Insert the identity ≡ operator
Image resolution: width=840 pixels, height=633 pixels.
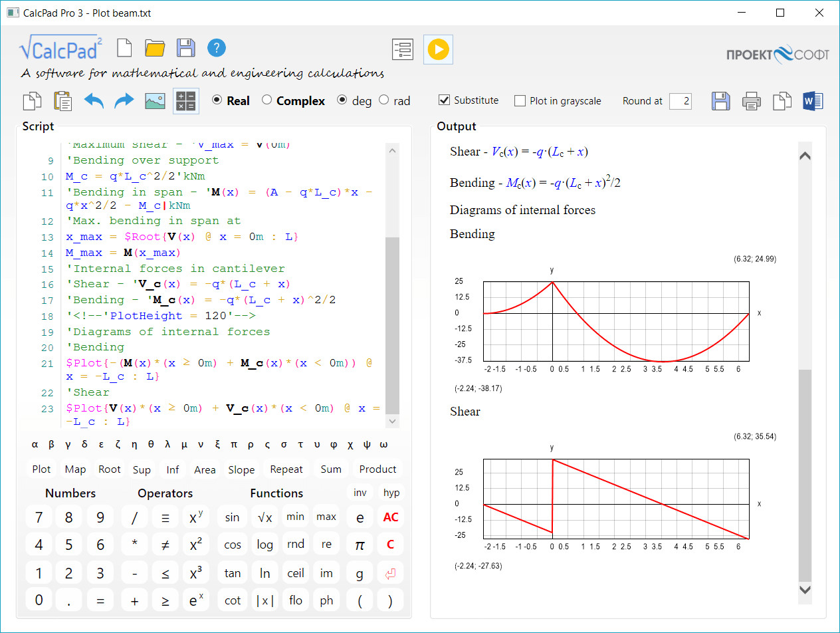point(165,517)
